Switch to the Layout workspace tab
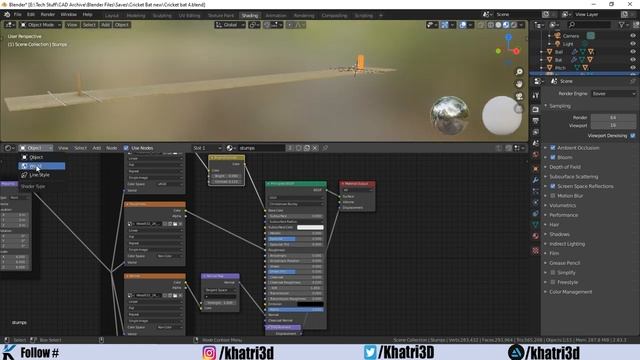The width and height of the screenshot is (640, 360). tap(111, 16)
